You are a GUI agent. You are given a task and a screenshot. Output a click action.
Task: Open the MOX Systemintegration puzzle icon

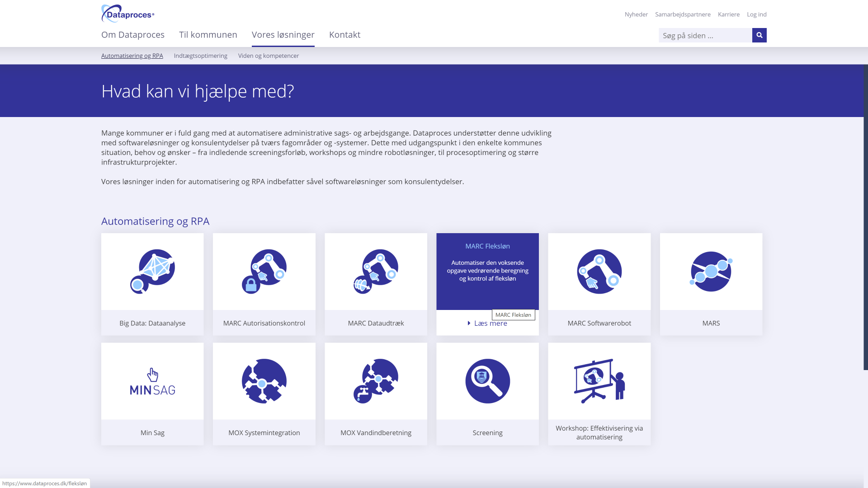pos(264,381)
